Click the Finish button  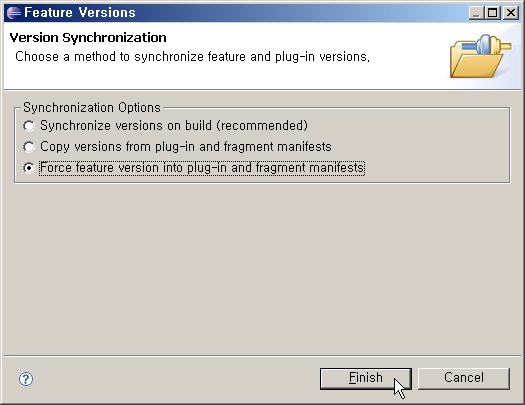point(366,379)
